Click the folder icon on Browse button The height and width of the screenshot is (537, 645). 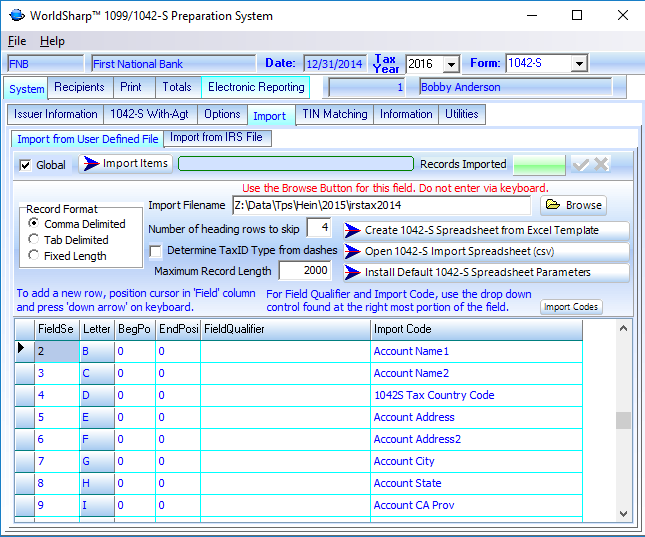(x=553, y=205)
